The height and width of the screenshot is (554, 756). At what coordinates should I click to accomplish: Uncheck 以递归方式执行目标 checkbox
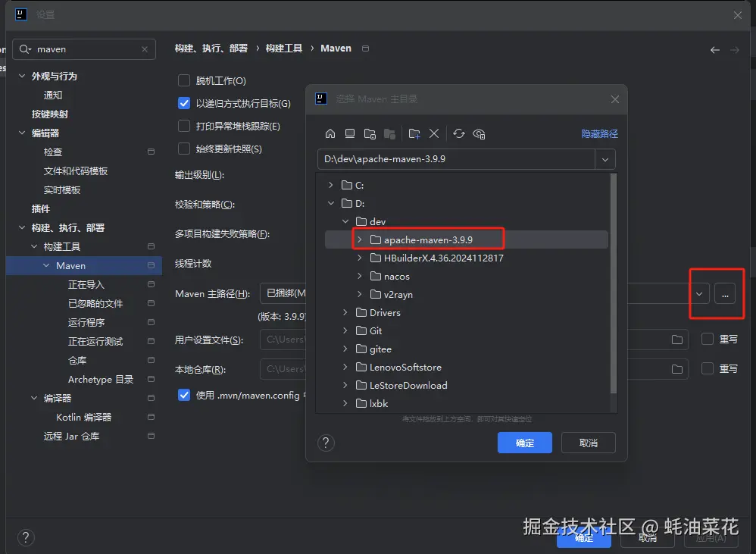click(183, 103)
